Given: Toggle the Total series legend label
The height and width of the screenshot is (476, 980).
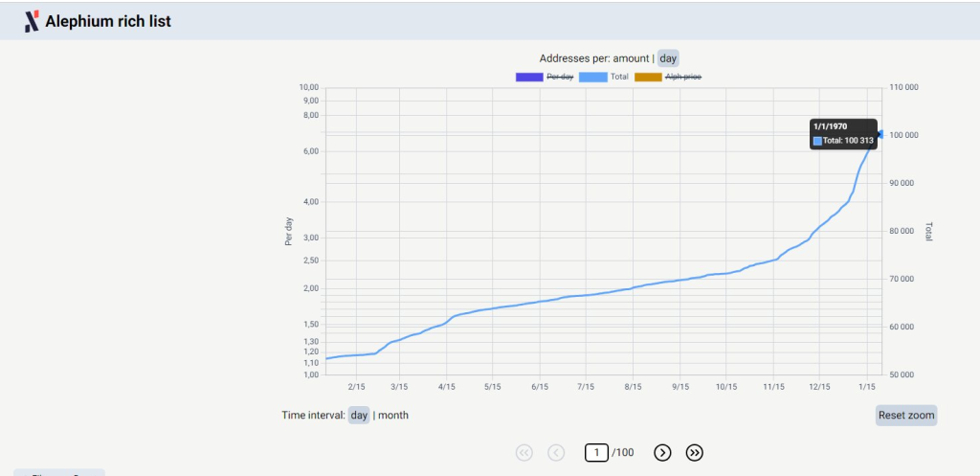Looking at the screenshot, I should [619, 77].
